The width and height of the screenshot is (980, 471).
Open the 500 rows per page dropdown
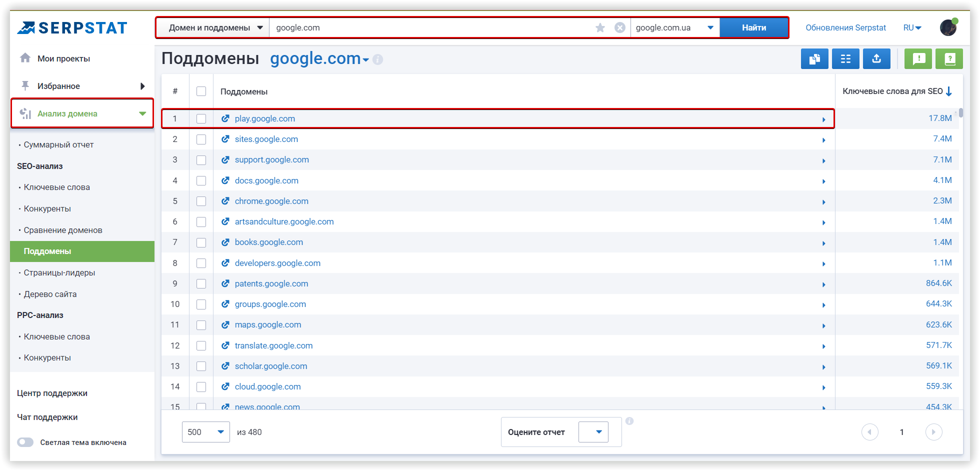click(205, 432)
